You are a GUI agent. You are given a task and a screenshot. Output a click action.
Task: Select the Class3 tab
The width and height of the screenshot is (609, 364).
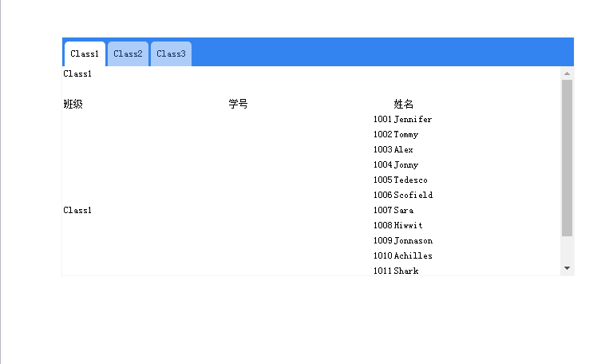(x=172, y=53)
